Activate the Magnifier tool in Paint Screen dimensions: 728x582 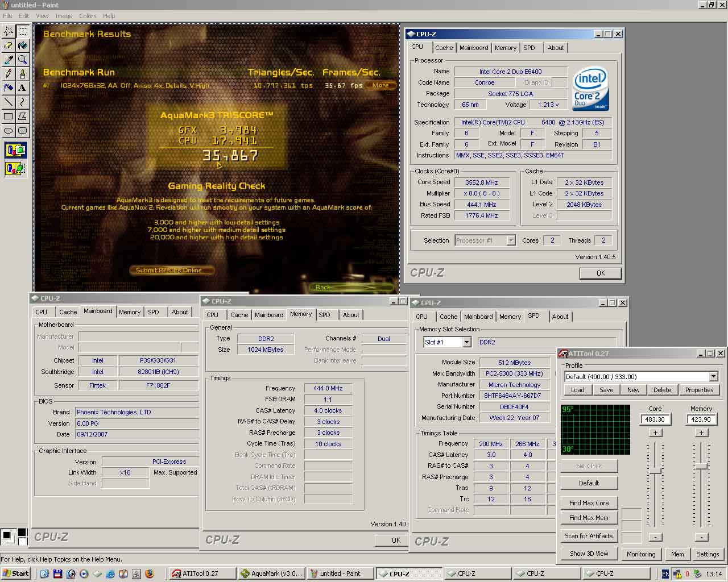(23, 60)
